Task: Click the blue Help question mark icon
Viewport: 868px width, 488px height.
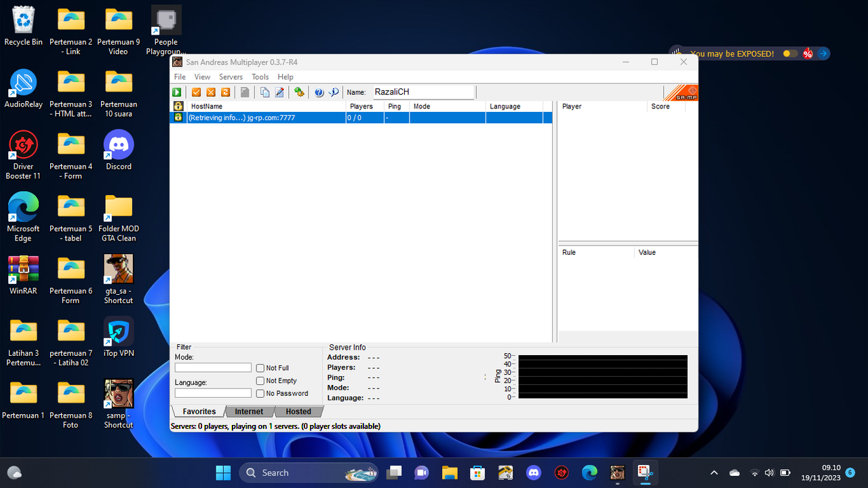Action: pos(319,92)
